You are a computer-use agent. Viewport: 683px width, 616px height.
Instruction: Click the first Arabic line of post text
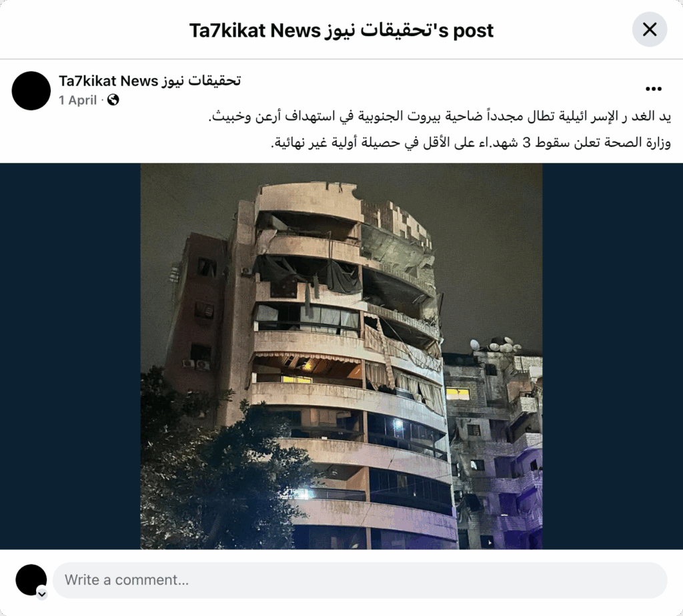click(x=440, y=117)
